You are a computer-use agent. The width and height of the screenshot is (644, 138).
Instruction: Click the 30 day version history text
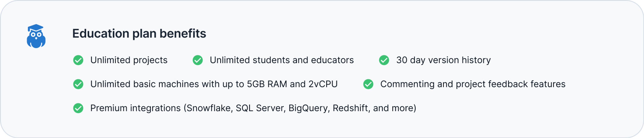[x=443, y=60]
